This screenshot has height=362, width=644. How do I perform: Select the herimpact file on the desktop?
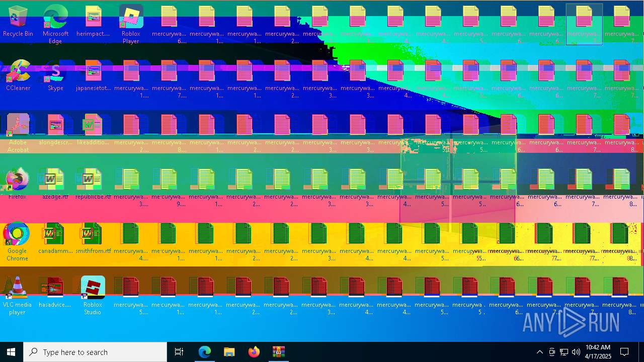click(x=93, y=22)
